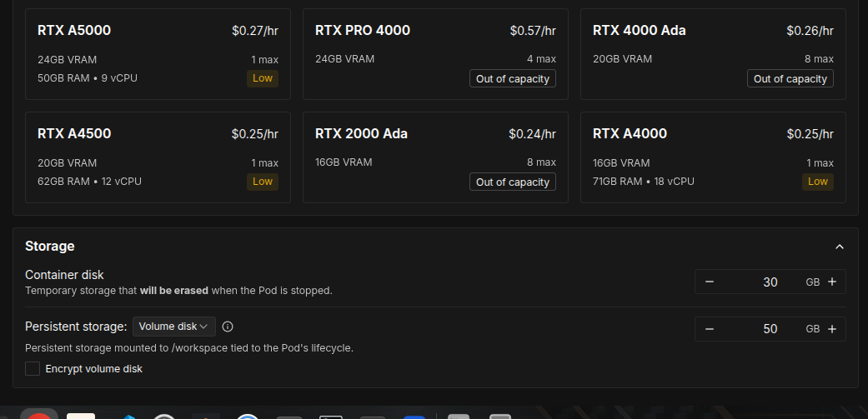868x419 pixels.
Task: Click the $0.27/hr price text
Action: coord(255,31)
